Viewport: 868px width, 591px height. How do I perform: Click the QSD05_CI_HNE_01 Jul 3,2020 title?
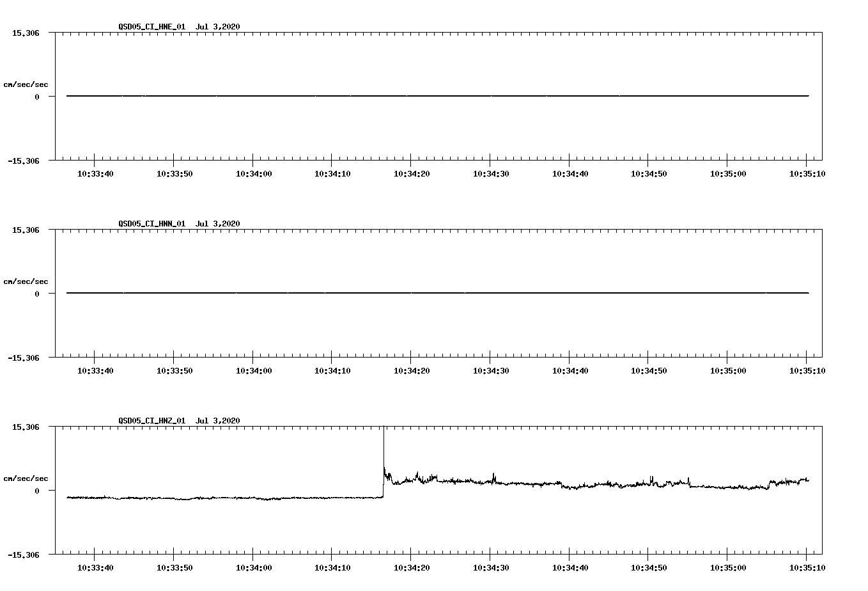click(180, 27)
